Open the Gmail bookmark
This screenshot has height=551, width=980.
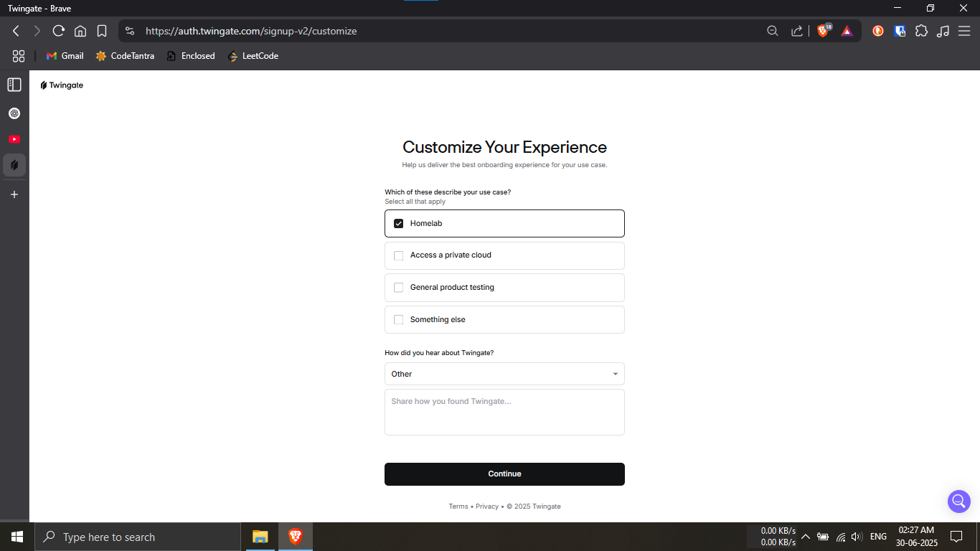point(65,56)
